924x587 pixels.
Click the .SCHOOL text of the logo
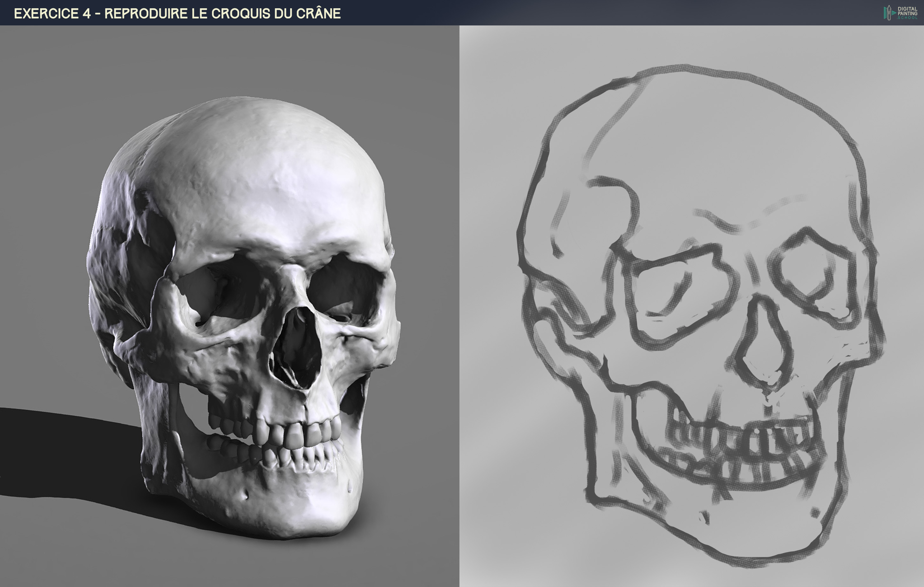coord(908,18)
